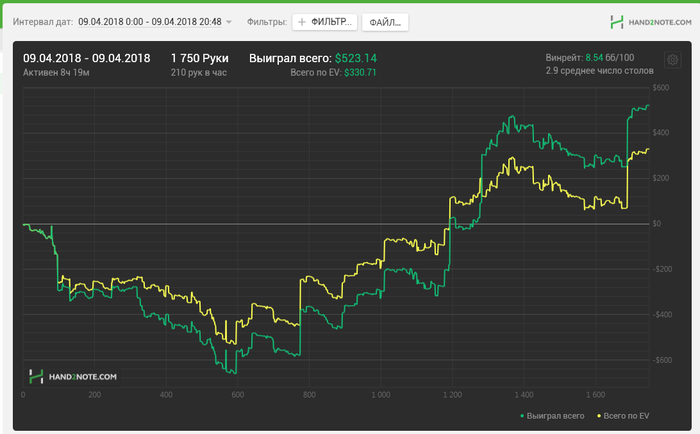Open the graph settings gear icon
The width and height of the screenshot is (700, 434).
click(672, 59)
